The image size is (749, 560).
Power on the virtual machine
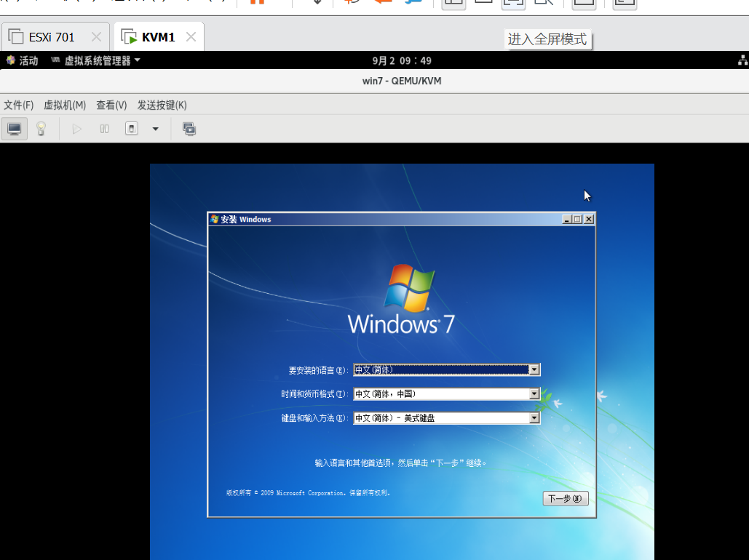[x=76, y=129]
